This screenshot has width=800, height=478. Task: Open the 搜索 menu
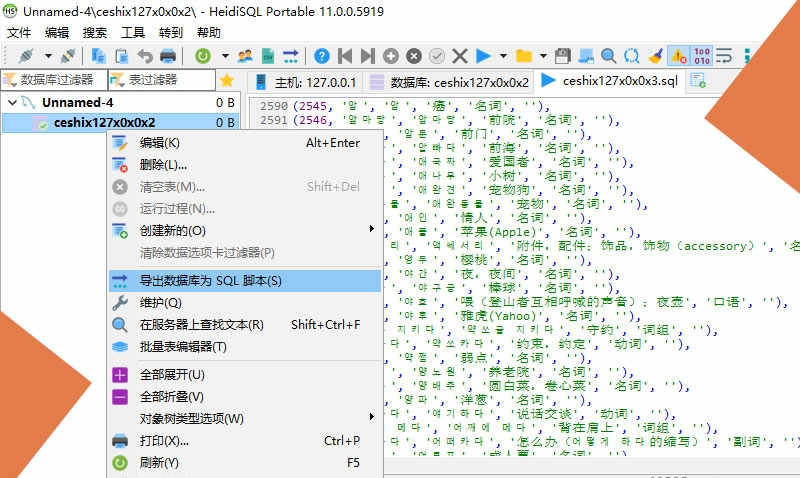click(95, 33)
